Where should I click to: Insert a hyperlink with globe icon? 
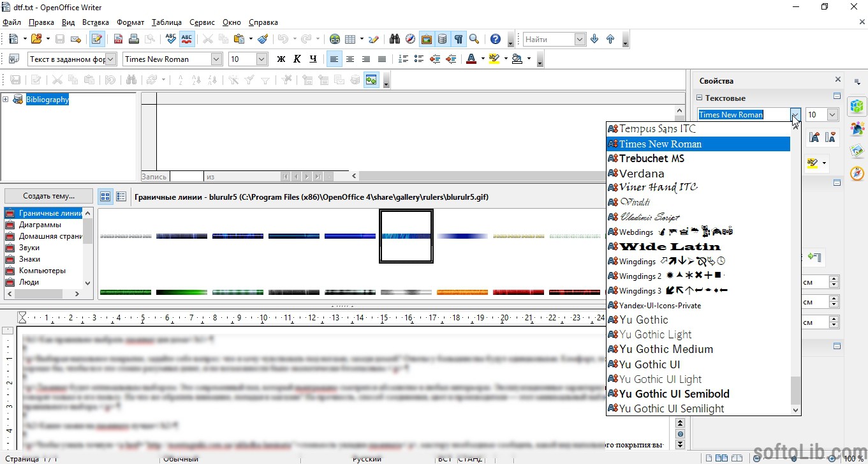334,40
